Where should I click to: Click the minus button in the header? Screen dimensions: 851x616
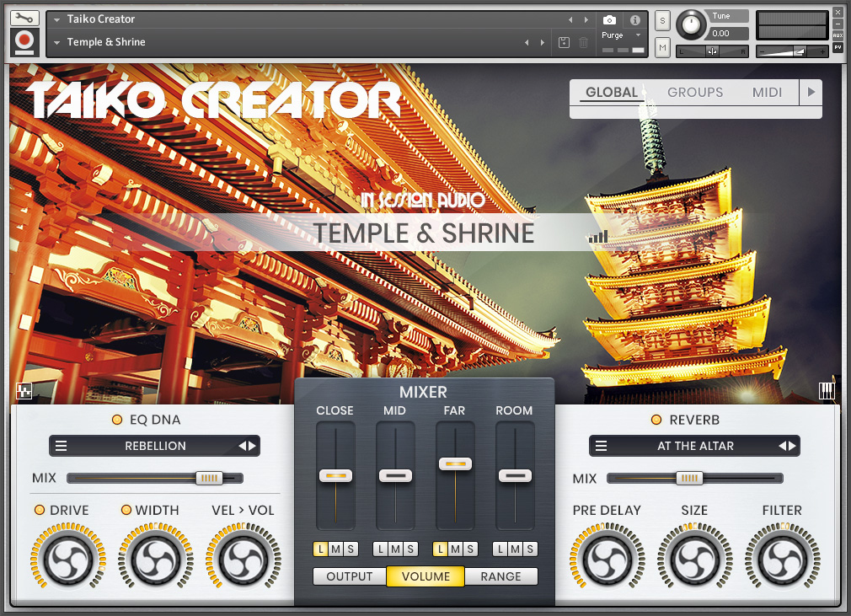coord(838,24)
